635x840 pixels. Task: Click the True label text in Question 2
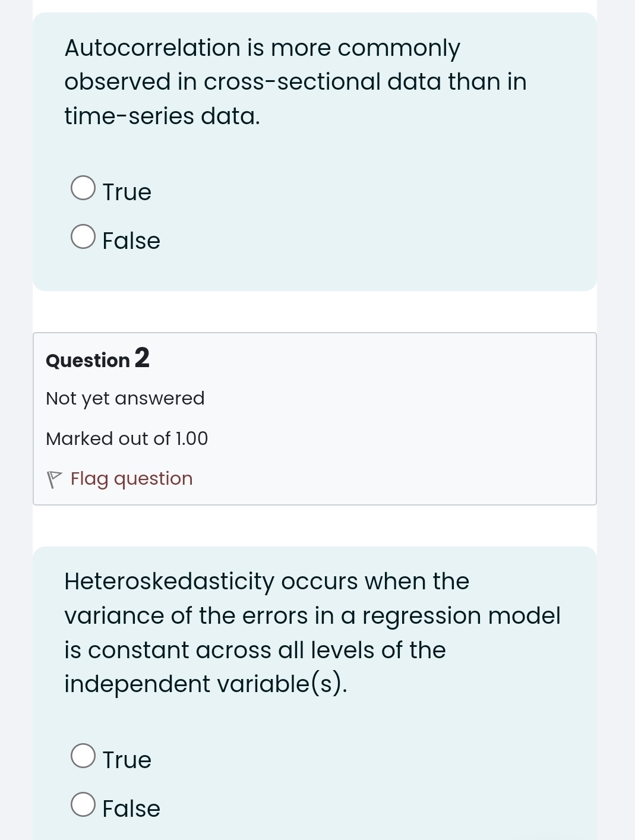pos(126,759)
